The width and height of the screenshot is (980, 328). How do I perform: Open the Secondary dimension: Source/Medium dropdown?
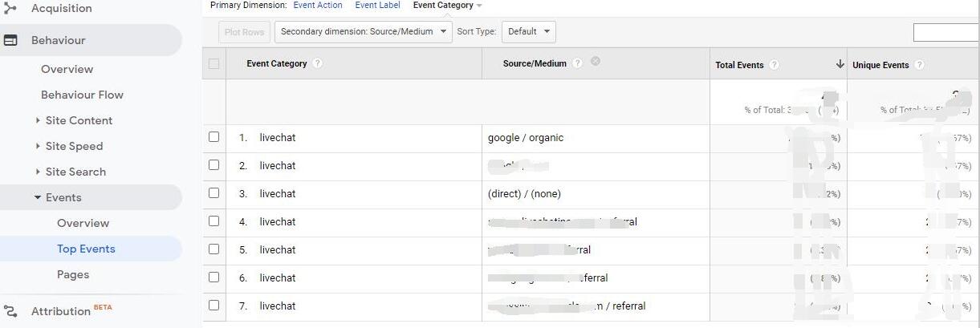coord(363,32)
